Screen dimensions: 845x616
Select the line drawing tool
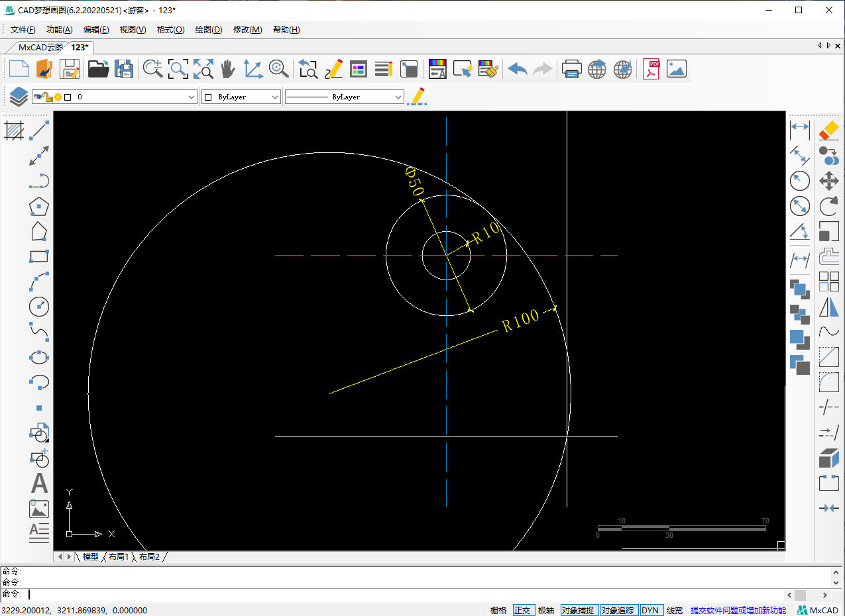pyautogui.click(x=40, y=130)
